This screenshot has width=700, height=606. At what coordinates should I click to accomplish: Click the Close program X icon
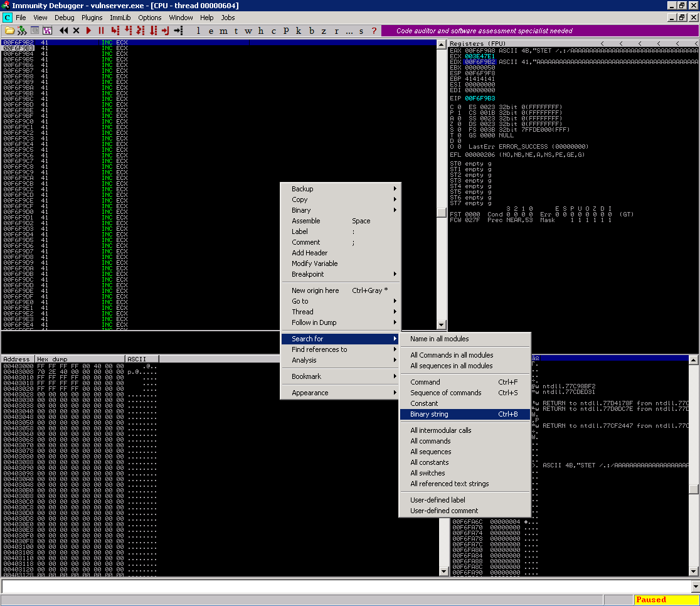76,31
